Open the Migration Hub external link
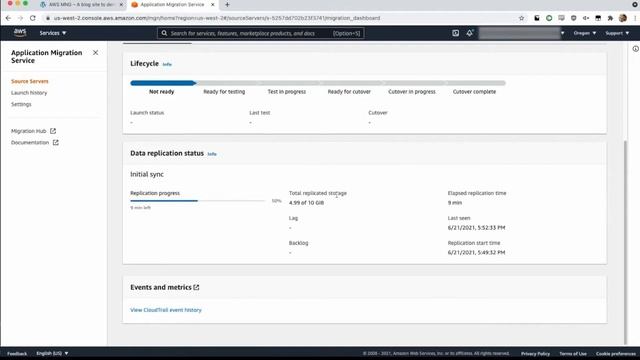This screenshot has height=360, width=640. tap(33, 131)
